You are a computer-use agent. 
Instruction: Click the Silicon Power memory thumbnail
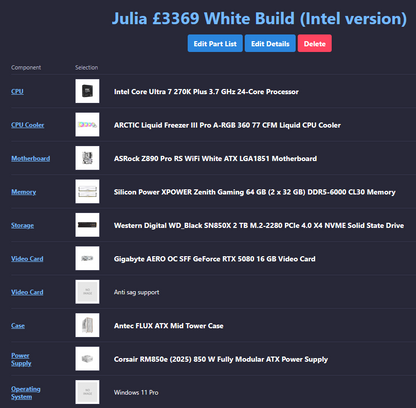[87, 191]
